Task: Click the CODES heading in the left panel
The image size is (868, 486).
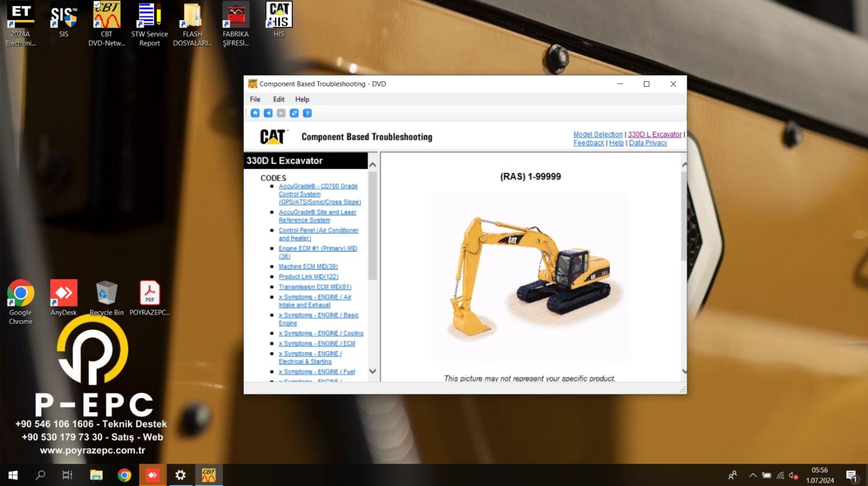Action: pos(273,178)
